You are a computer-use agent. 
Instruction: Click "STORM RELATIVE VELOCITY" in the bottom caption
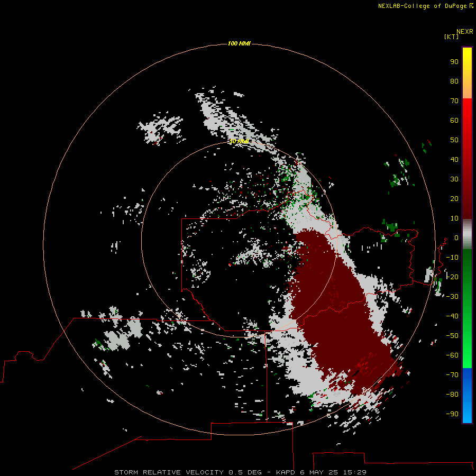(x=169, y=472)
